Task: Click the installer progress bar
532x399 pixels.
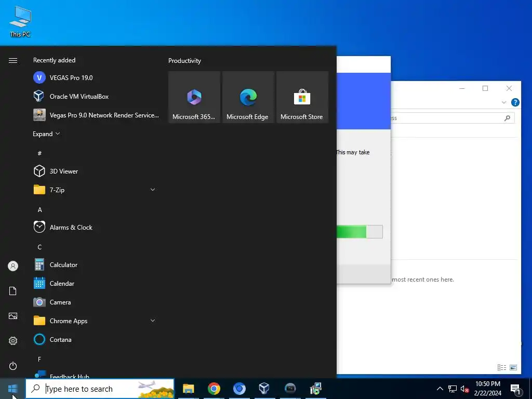Action: 360,232
